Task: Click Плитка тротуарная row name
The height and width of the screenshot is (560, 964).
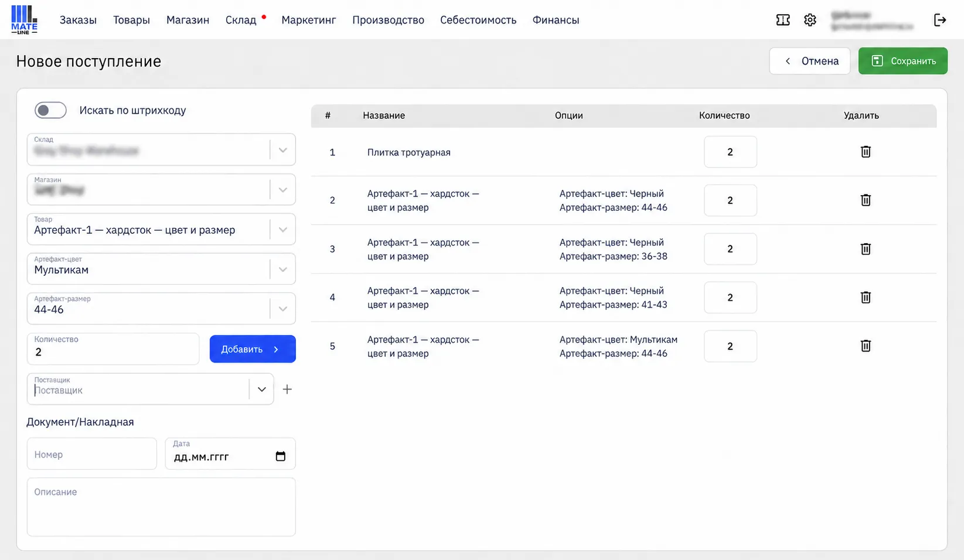Action: pos(409,152)
